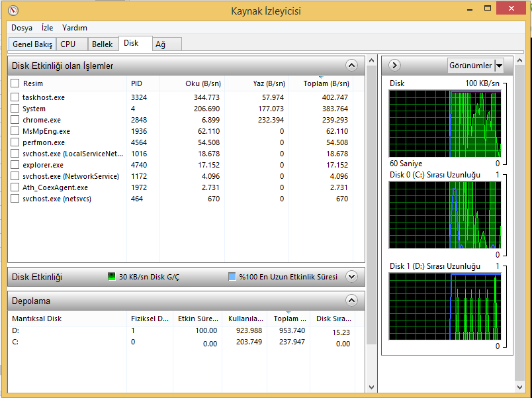This screenshot has width=532, height=398.
Task: Sort by the Yaz (B/sn) column
Action: click(x=257, y=83)
